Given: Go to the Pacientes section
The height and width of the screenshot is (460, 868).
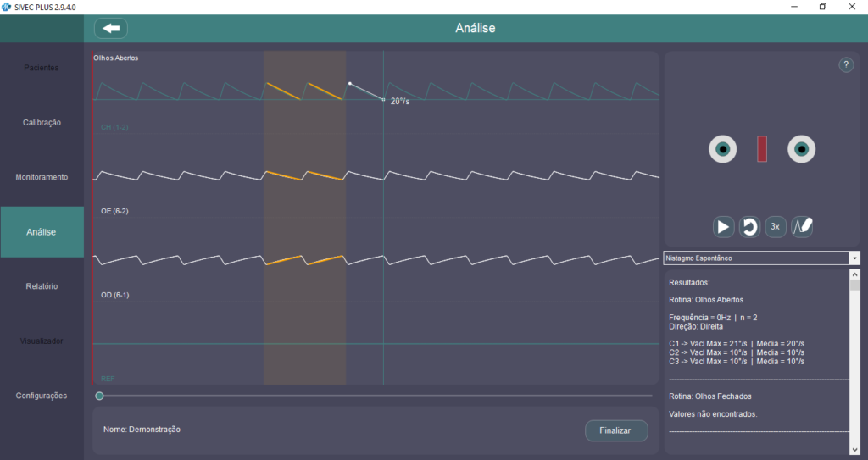Looking at the screenshot, I should [42, 68].
